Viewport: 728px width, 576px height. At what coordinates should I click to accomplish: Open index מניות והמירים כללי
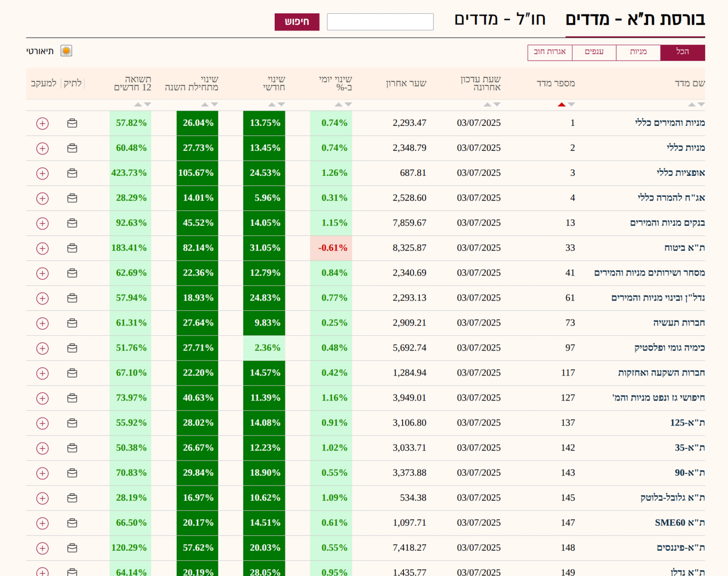pos(670,123)
